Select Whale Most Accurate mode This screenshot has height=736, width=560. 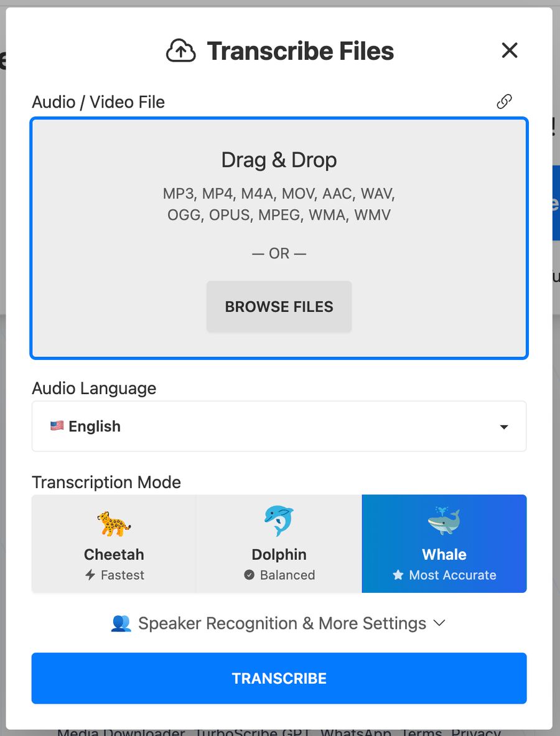click(444, 544)
